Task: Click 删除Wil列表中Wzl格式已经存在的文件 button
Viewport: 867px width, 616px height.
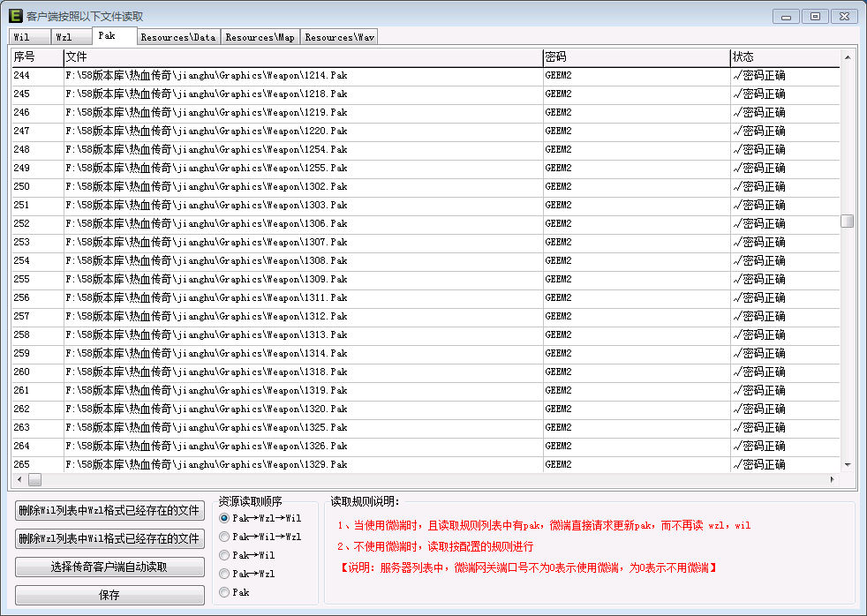Action: (x=109, y=510)
